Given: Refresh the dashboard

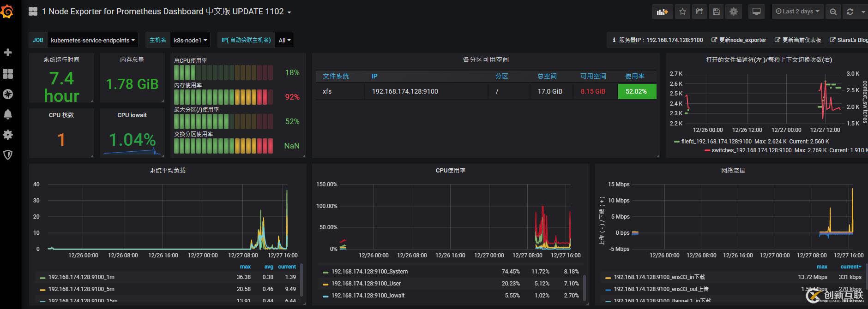Looking at the screenshot, I should (850, 12).
